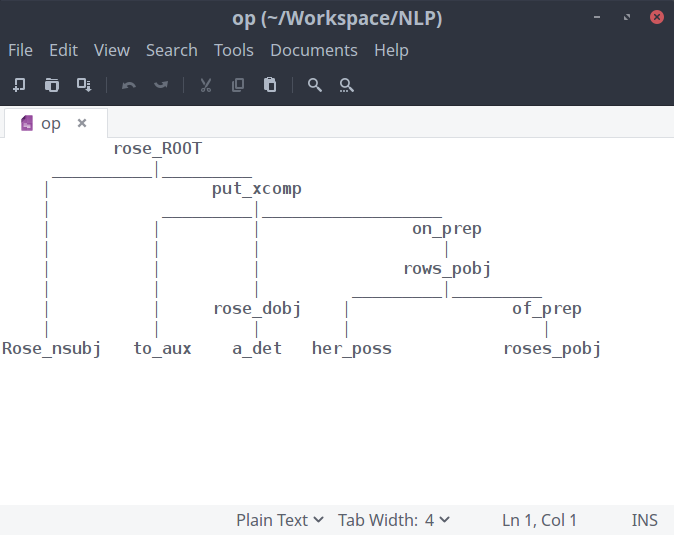Screen dimensions: 674x535
Task: Click the Save document toolbar icon
Action: point(84,85)
